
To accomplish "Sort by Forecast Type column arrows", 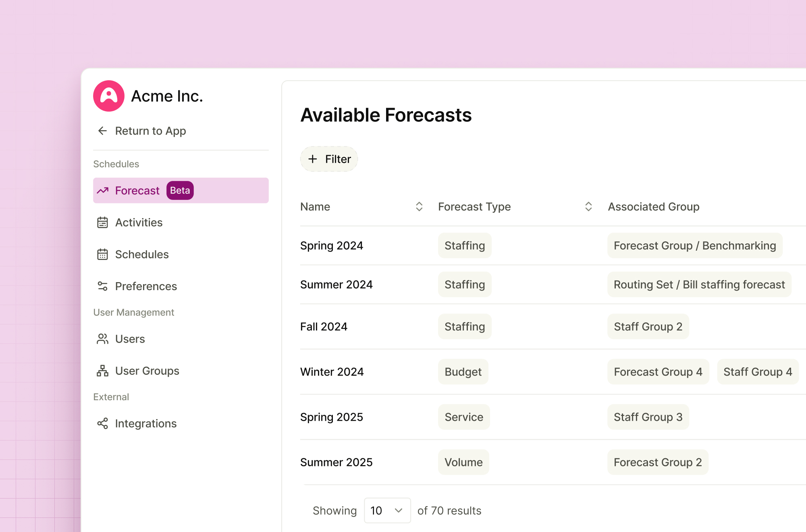I will click(588, 207).
